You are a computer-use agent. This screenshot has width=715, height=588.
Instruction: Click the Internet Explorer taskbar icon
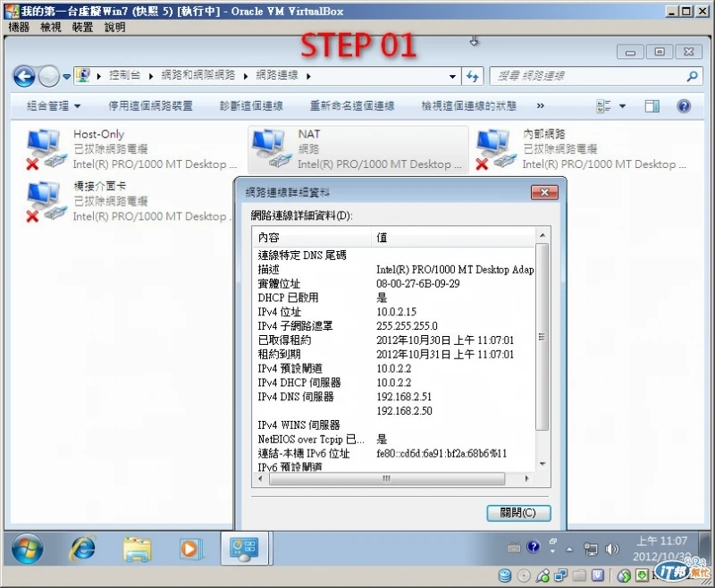coord(82,548)
